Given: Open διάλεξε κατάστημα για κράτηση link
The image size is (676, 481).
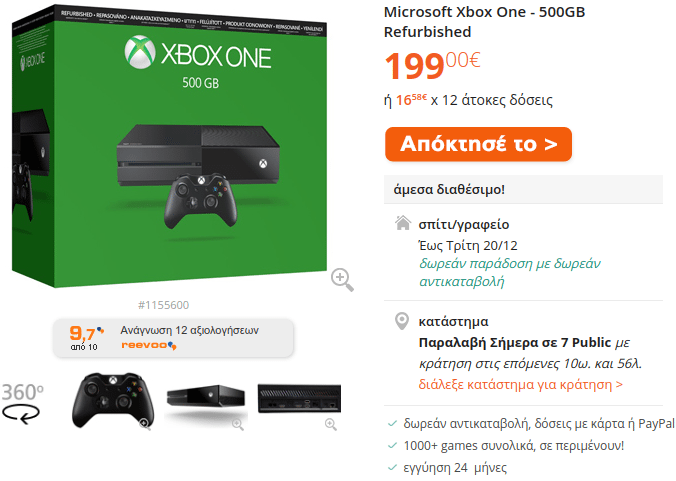Looking at the screenshot, I should click(x=520, y=384).
